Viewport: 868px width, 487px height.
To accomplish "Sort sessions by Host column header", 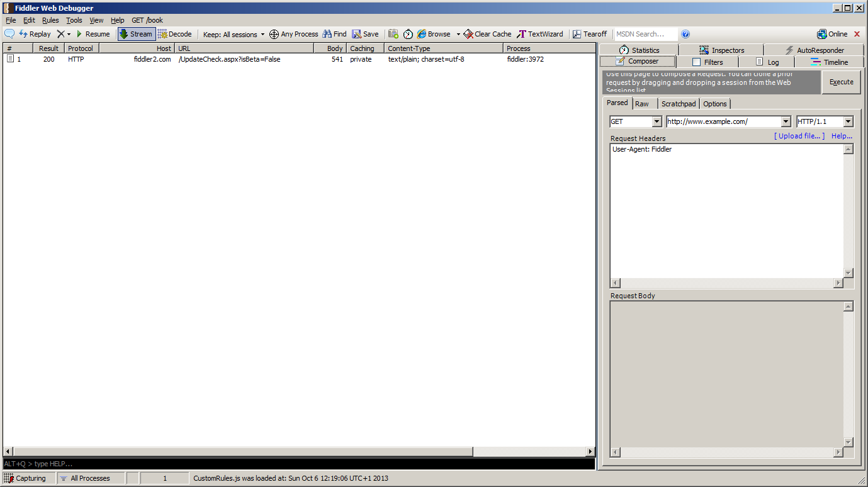I will pos(136,48).
